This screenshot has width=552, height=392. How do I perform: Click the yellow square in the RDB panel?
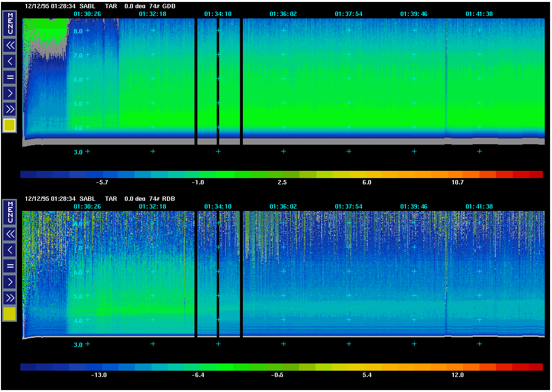10,314
